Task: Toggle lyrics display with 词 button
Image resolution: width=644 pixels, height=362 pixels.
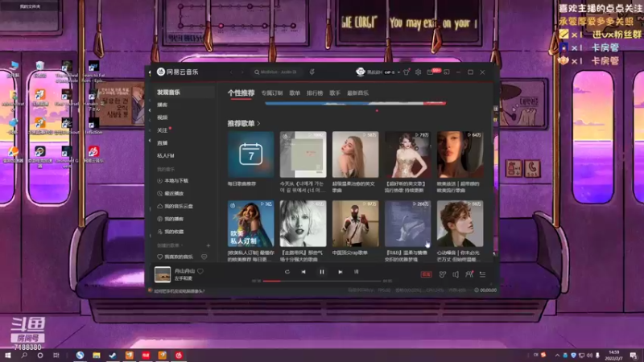Action: pos(356,272)
